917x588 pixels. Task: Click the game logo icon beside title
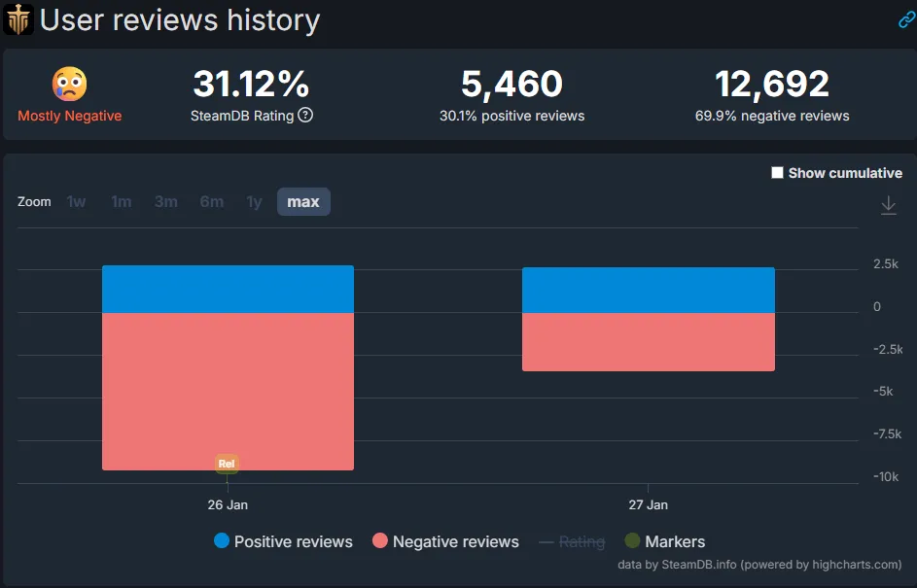pyautogui.click(x=18, y=19)
